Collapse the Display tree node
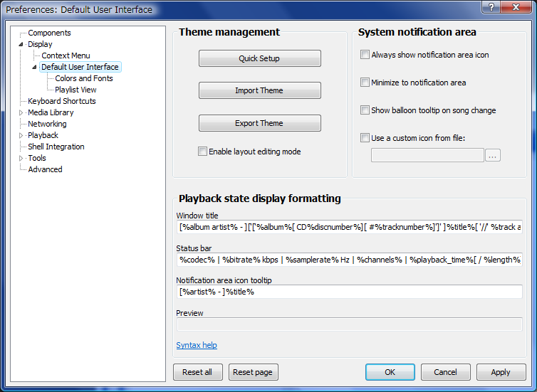 [x=21, y=44]
